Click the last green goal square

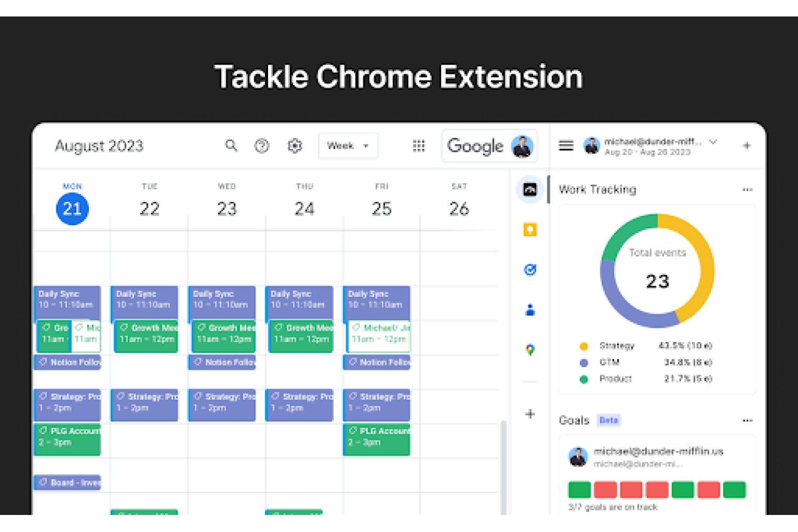pyautogui.click(x=734, y=489)
